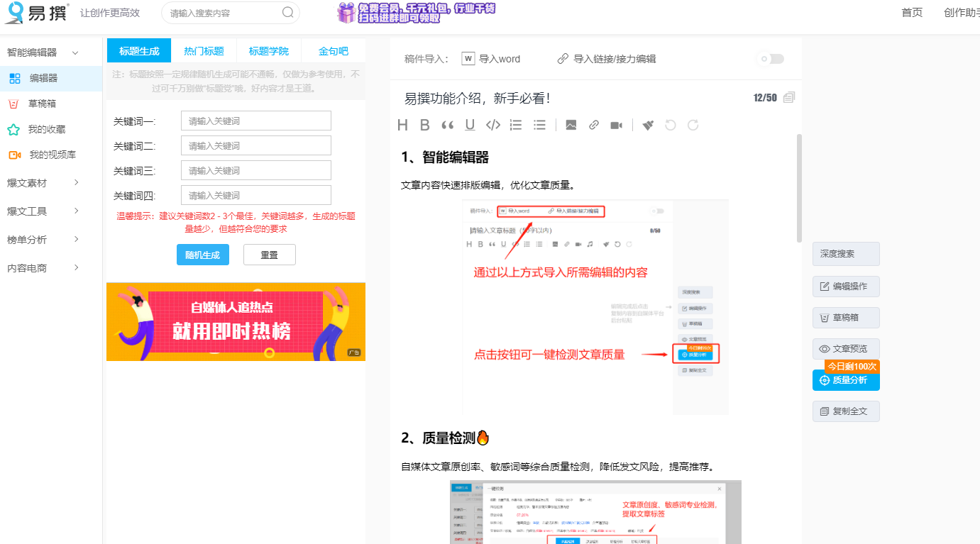Apply heading format with the H icon

(402, 125)
